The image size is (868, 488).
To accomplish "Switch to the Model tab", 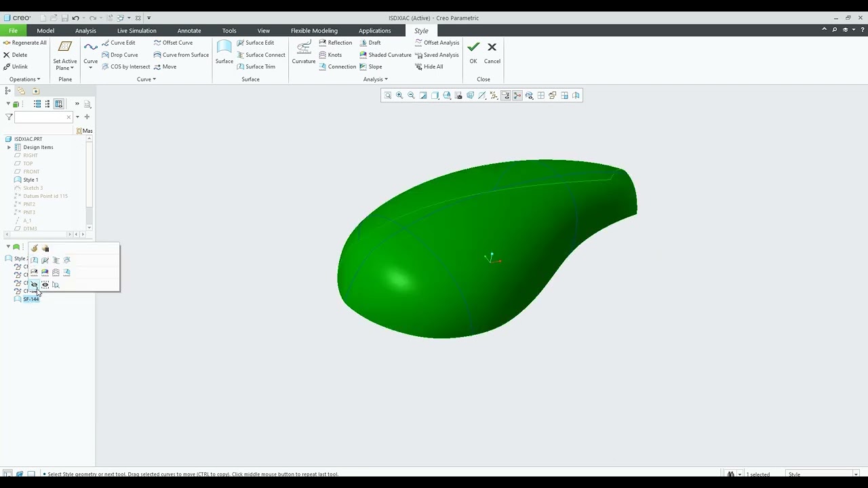I will [x=45, y=30].
